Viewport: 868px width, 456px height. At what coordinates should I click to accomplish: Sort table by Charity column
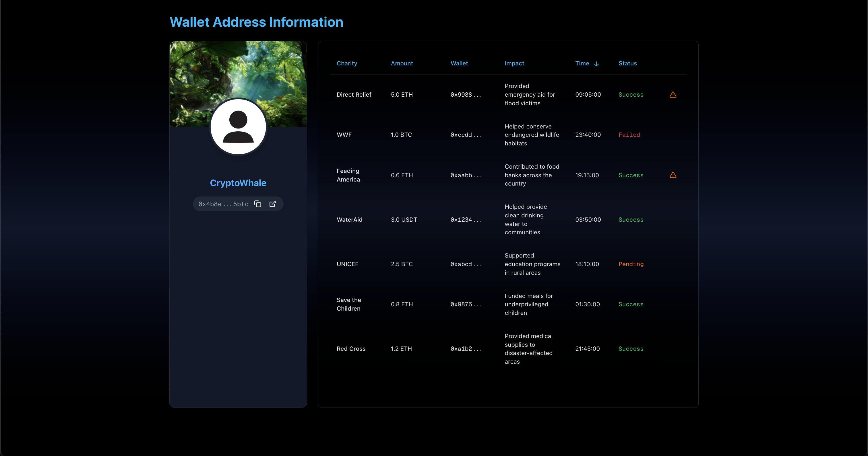[347, 63]
